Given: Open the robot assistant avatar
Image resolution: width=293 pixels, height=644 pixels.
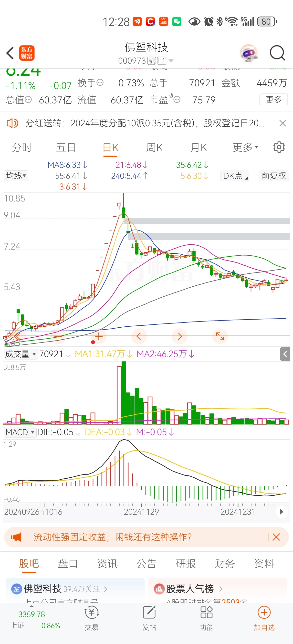Looking at the screenshot, I should pyautogui.click(x=249, y=53).
